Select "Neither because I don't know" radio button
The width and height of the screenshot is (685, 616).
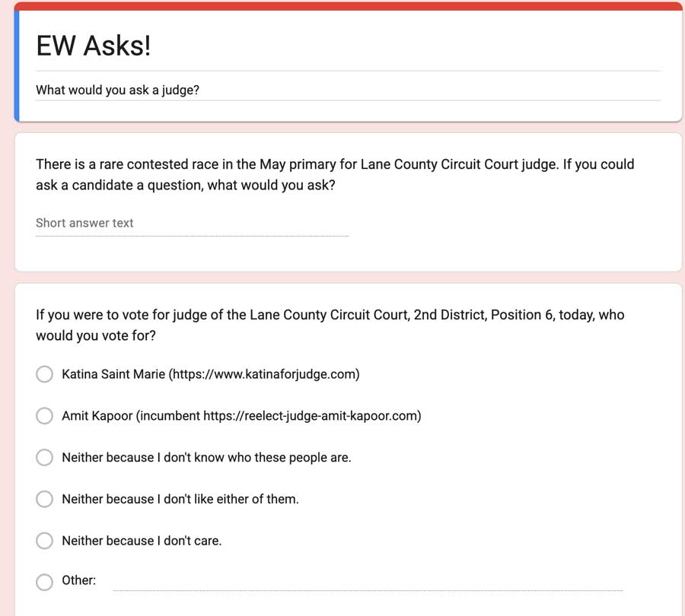[45, 458]
